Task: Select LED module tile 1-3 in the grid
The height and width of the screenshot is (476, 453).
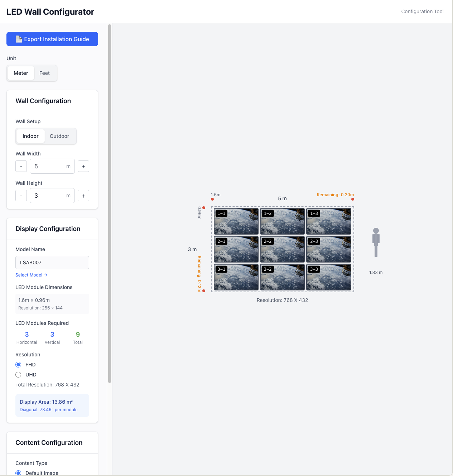Action: click(328, 221)
